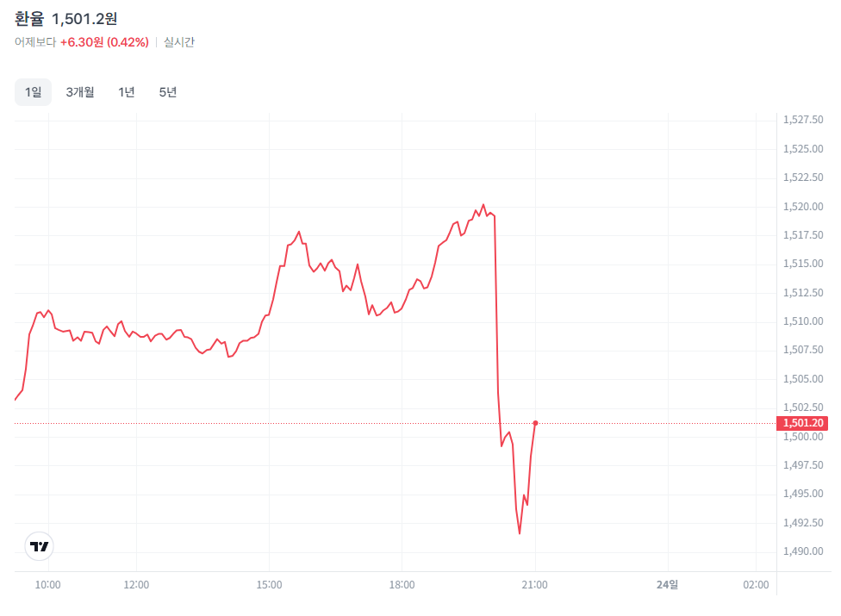Click the chart line's lowest trough point
Viewport: 841px width, 616px height.
[520, 533]
